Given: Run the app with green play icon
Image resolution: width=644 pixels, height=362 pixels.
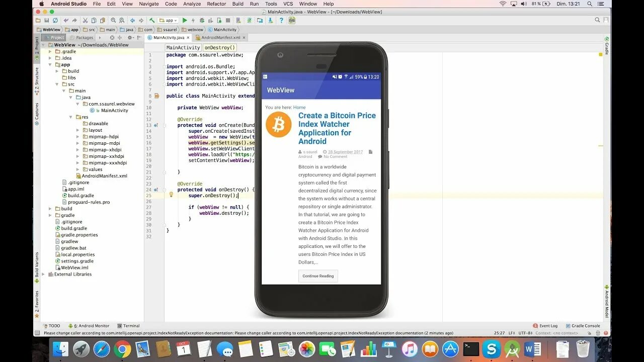Looking at the screenshot, I should coord(185,20).
